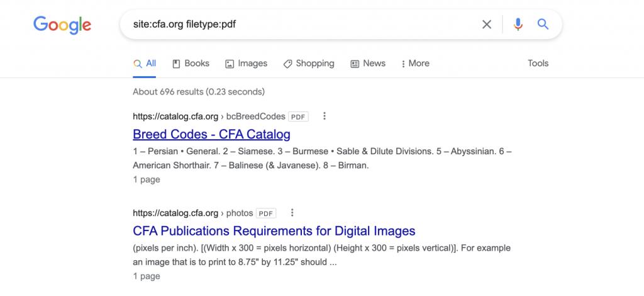Screen dimensions: 644x296
Task: Click '1 page' under CFA Publications result
Action: (x=146, y=276)
